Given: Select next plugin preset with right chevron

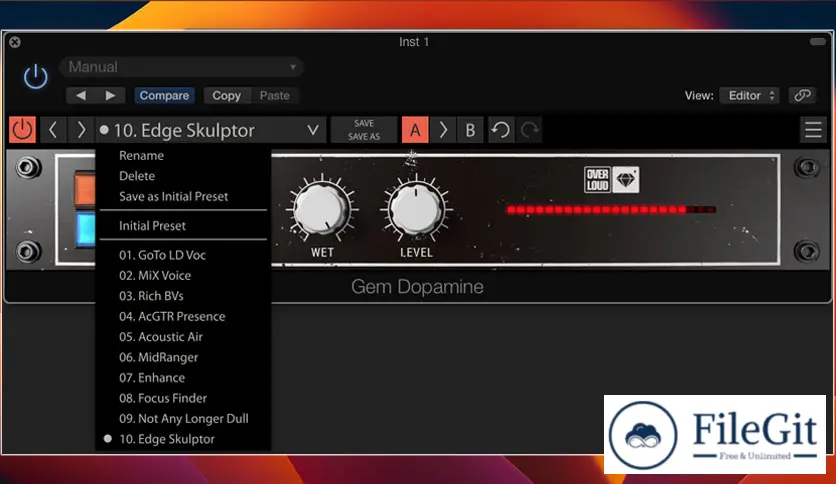Looking at the screenshot, I should click(81, 130).
